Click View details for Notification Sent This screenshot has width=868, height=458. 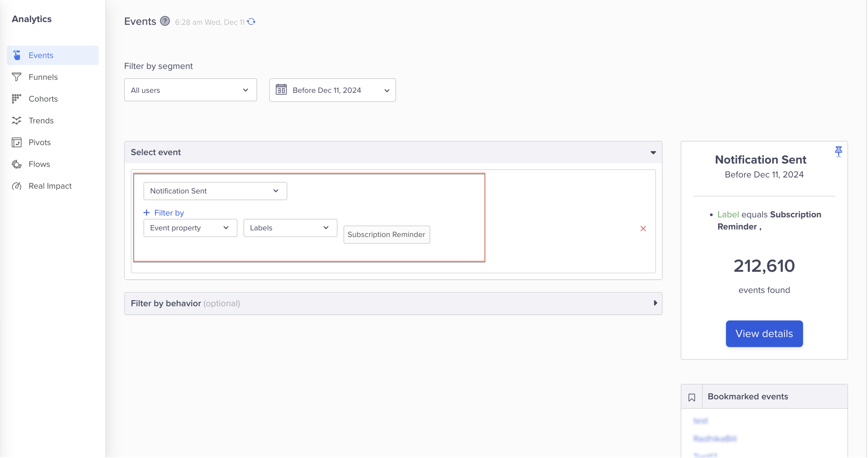764,333
